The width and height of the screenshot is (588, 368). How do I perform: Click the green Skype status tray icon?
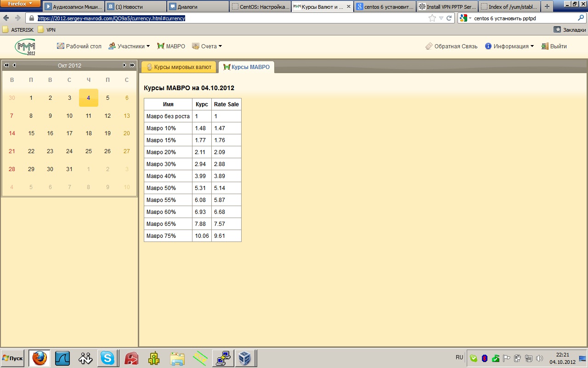click(x=474, y=358)
